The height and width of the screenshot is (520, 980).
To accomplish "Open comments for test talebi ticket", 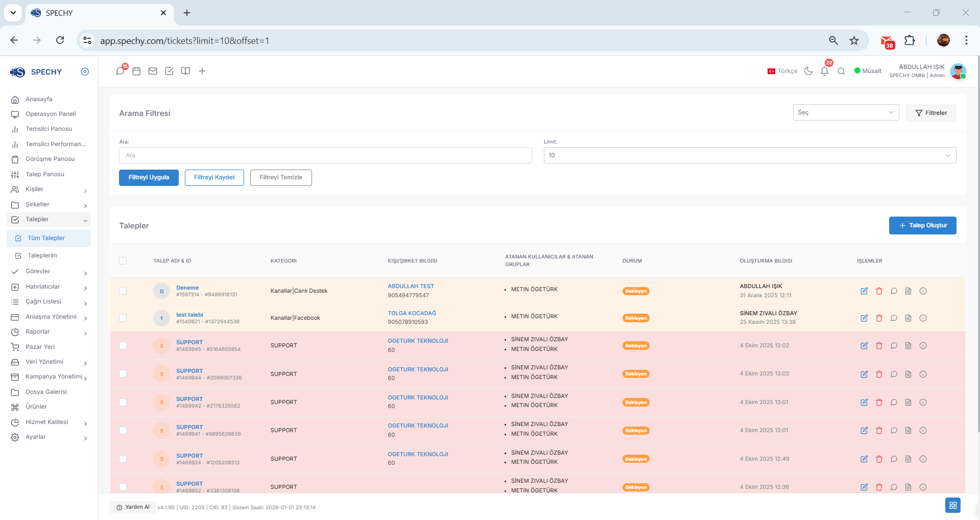I will pos(894,318).
